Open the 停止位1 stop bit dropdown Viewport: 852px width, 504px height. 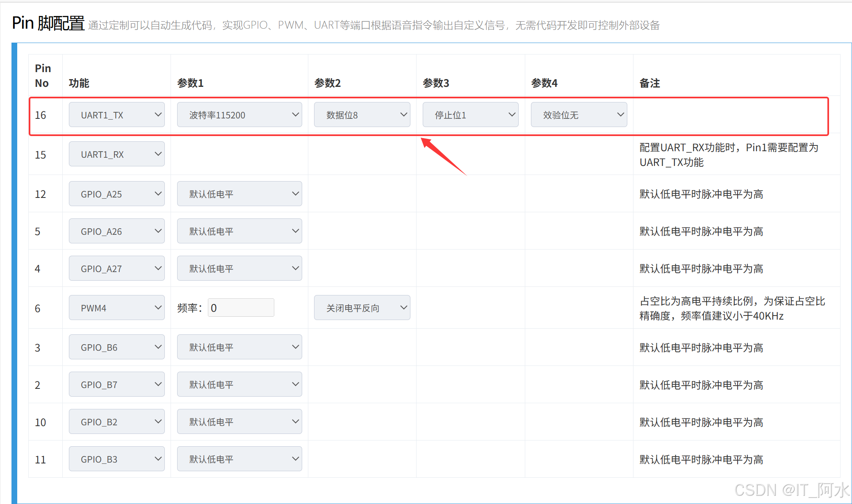coord(470,115)
